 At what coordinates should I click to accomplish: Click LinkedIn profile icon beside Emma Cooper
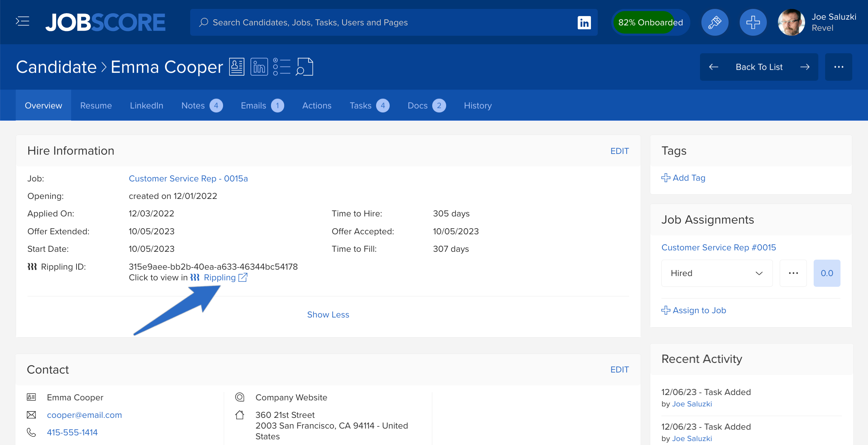[259, 67]
